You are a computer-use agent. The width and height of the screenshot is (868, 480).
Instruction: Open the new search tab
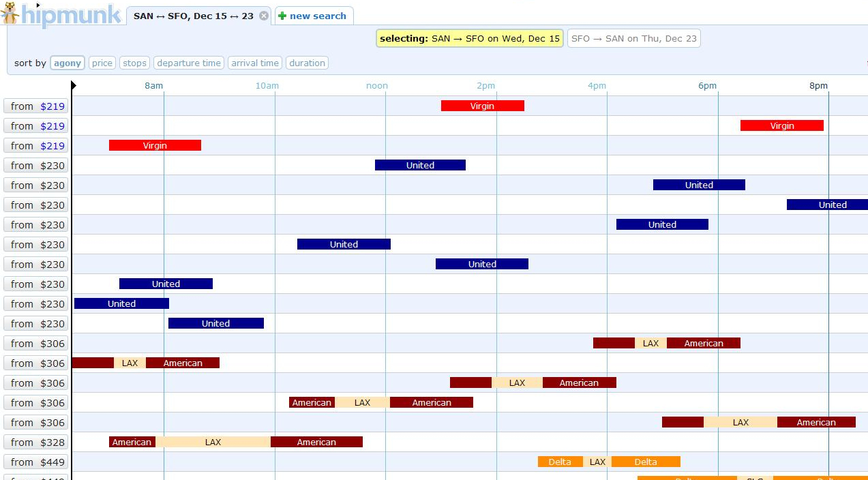(314, 16)
